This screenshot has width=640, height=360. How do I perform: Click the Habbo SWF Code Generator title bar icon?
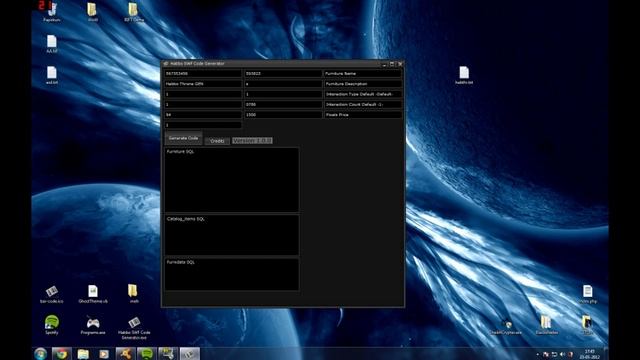[x=166, y=64]
